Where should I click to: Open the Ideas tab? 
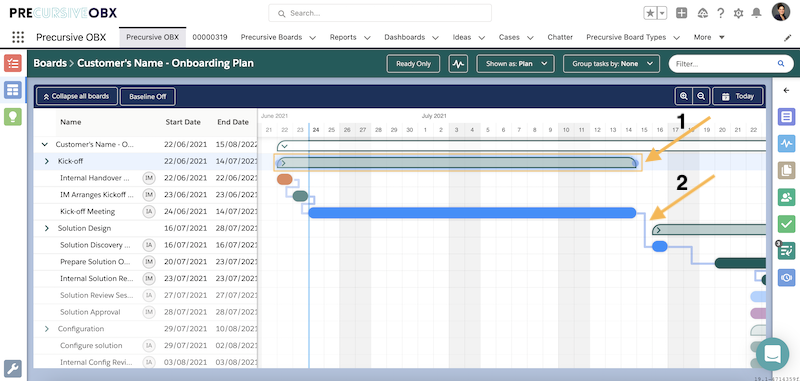pos(462,37)
